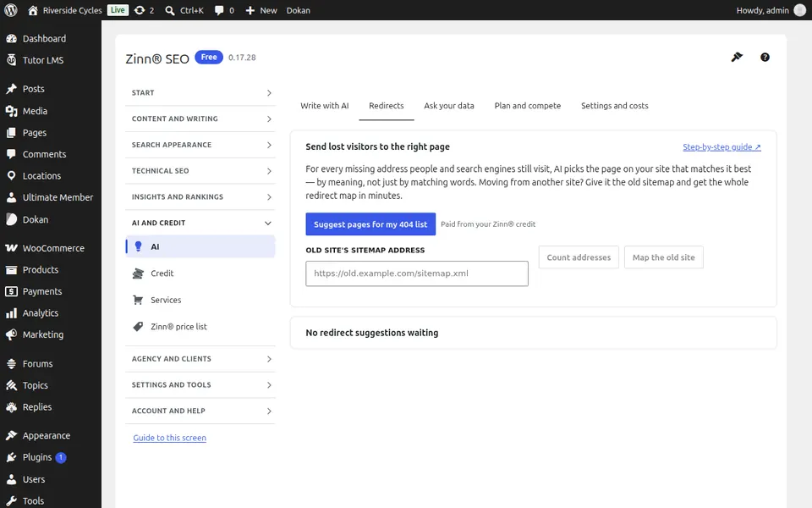Click Suggest pages for my 404 list
The height and width of the screenshot is (508, 812).
(370, 224)
